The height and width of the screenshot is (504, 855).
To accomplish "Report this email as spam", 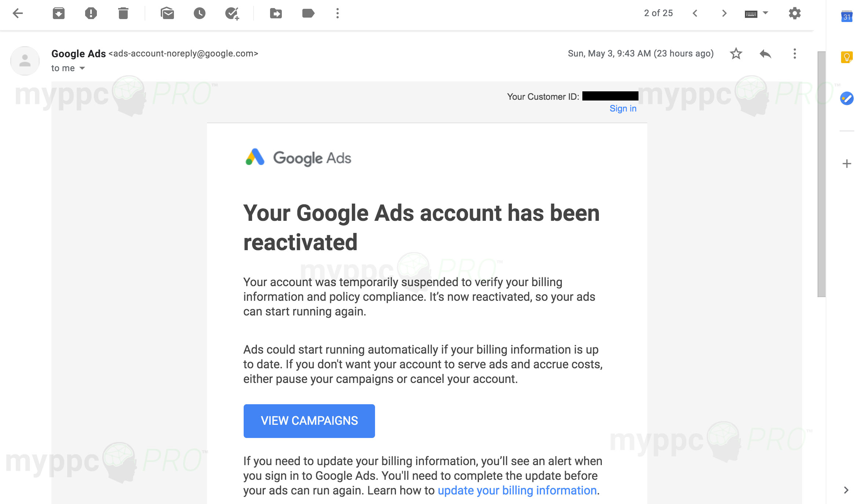I will (x=91, y=14).
